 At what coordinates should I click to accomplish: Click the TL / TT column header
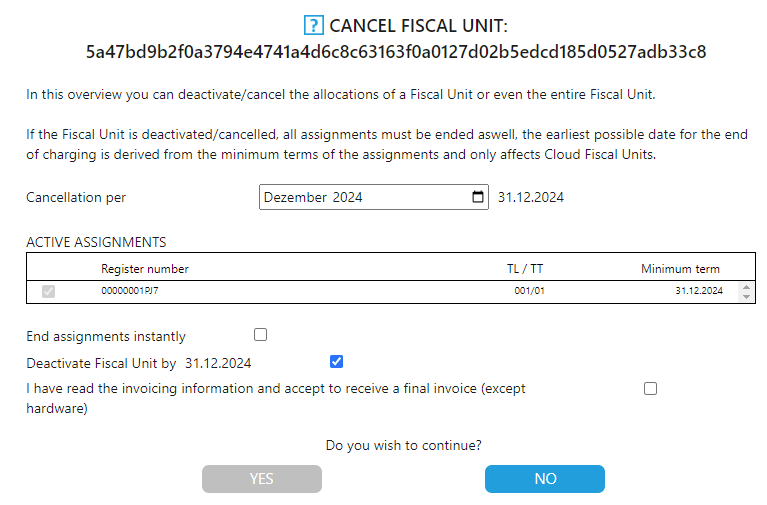tap(525, 269)
